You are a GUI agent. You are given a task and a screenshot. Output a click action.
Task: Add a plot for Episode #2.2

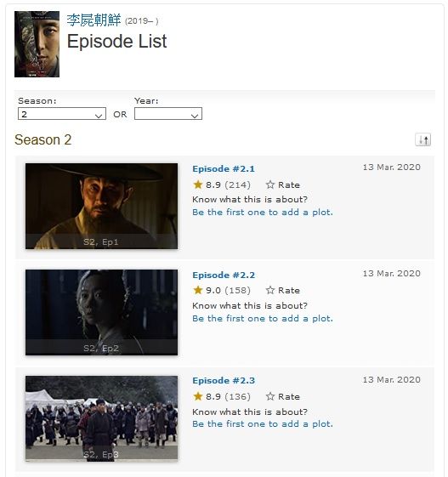click(x=263, y=318)
